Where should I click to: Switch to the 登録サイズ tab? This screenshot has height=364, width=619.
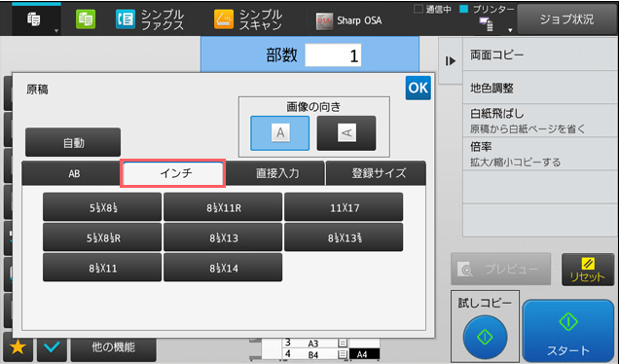click(x=377, y=173)
